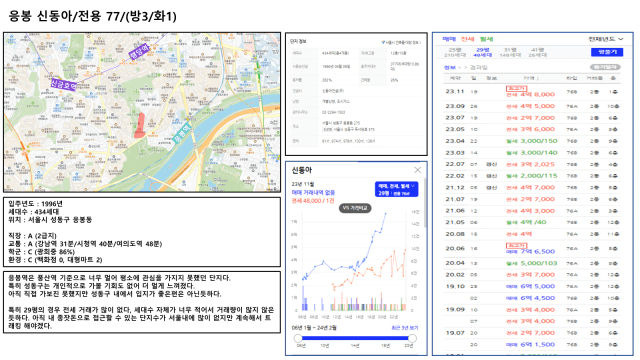Click the 세대수 : 434세대 line

[x=33, y=211]
